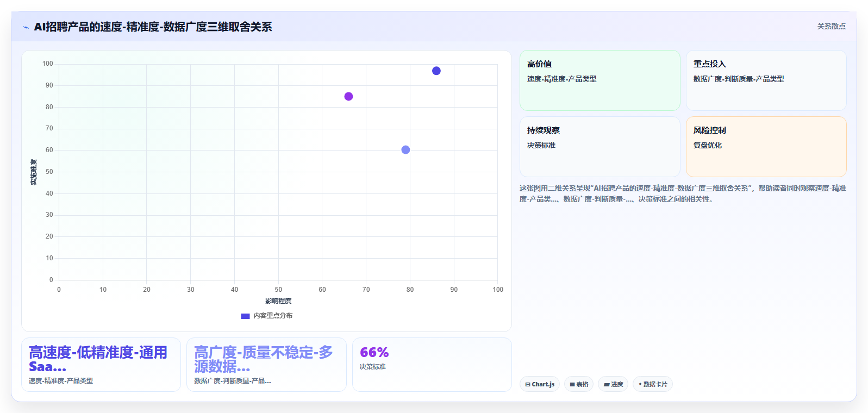
Task: Open the 高价值 quadrant card
Action: 600,80
